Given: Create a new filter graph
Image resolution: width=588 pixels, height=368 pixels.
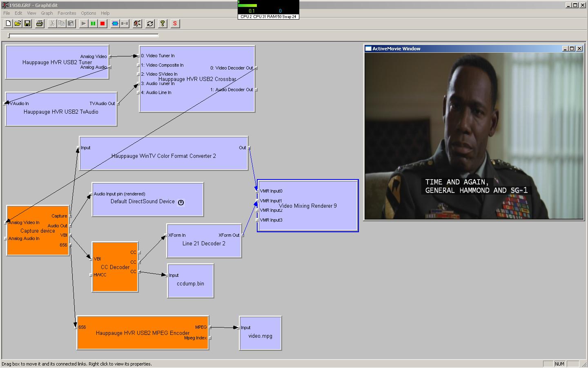Looking at the screenshot, I should [8, 24].
